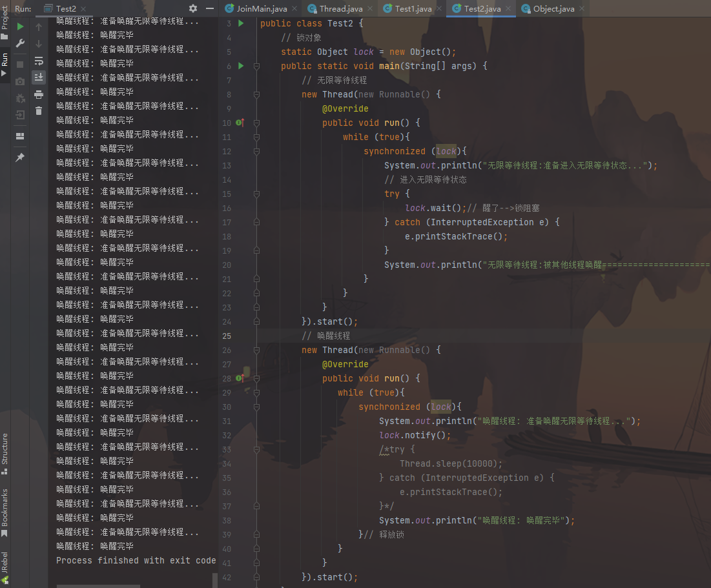Close the Test2 run tab
The image size is (711, 588).
[85, 8]
